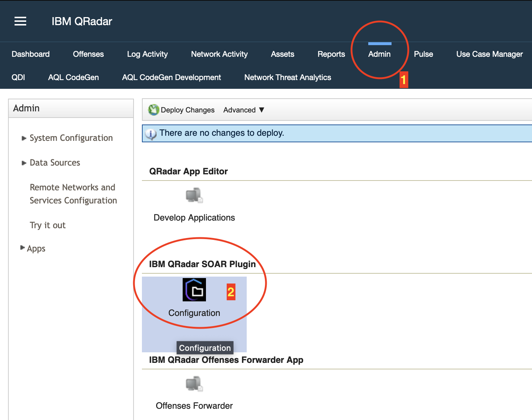Switch to the Use Case Manager tab
This screenshot has height=420, width=532.
point(489,54)
